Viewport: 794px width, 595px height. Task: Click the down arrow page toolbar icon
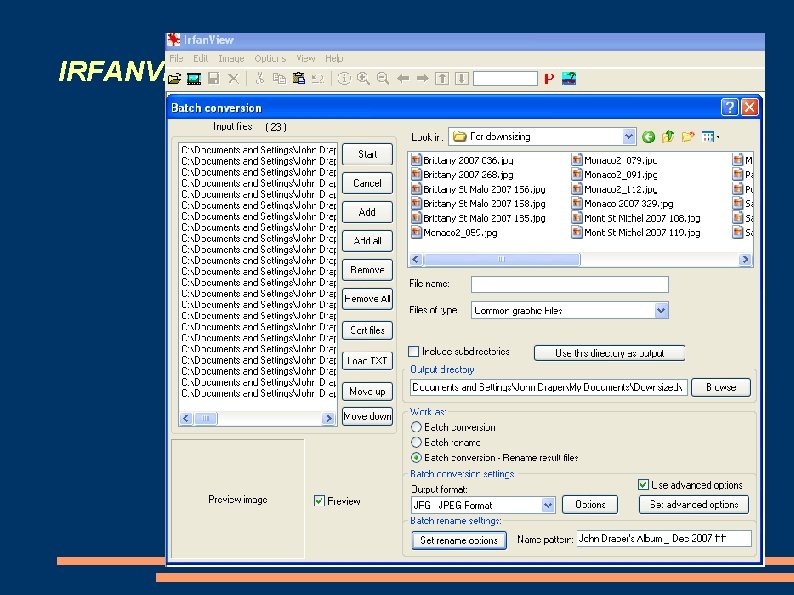click(461, 78)
